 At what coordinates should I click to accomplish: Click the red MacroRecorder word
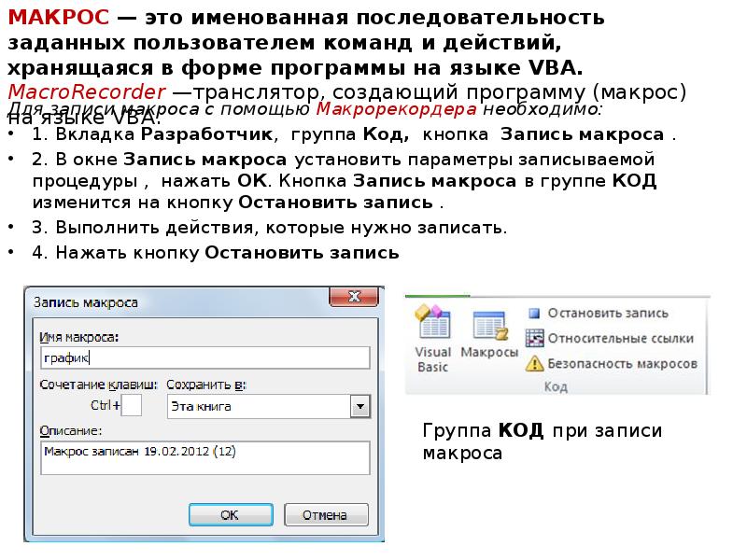click(87, 93)
